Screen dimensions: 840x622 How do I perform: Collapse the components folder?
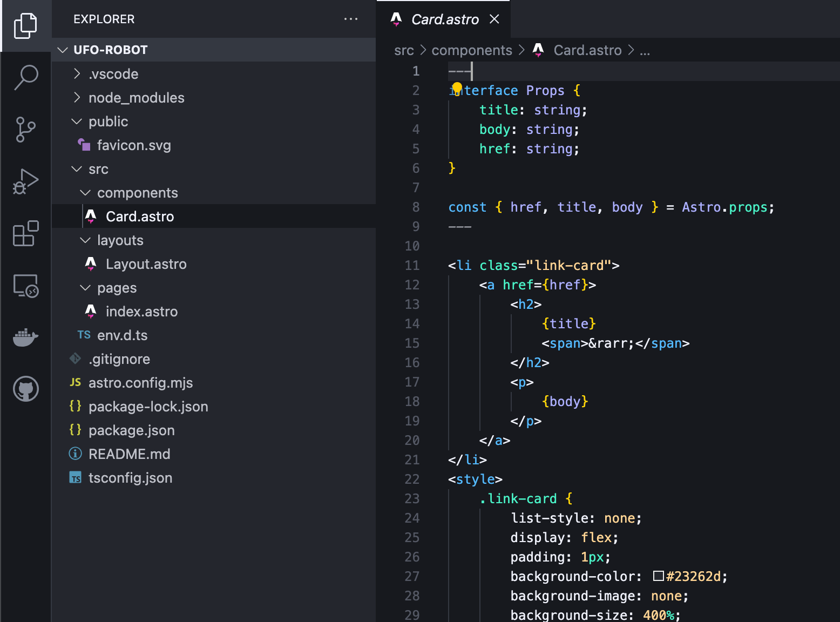[x=137, y=193]
